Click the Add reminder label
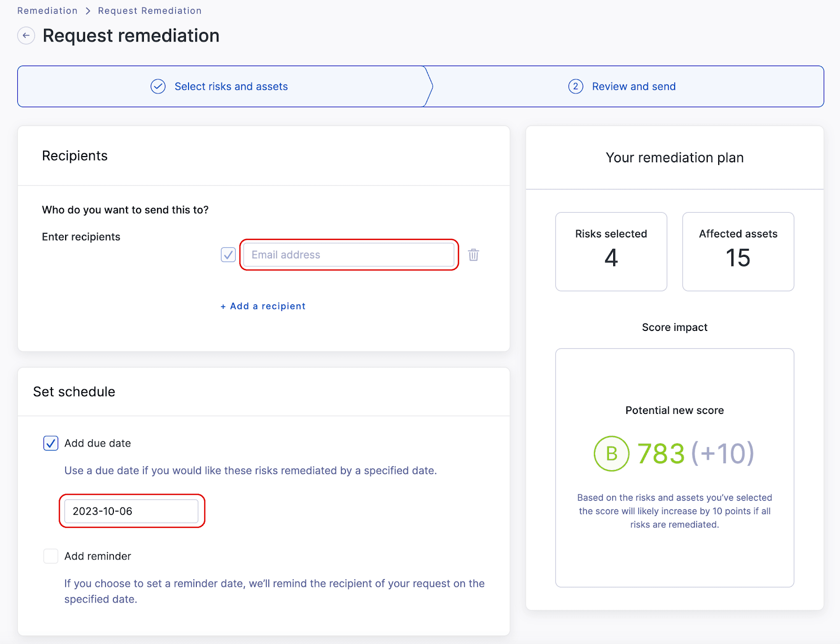840x644 pixels. click(x=98, y=556)
